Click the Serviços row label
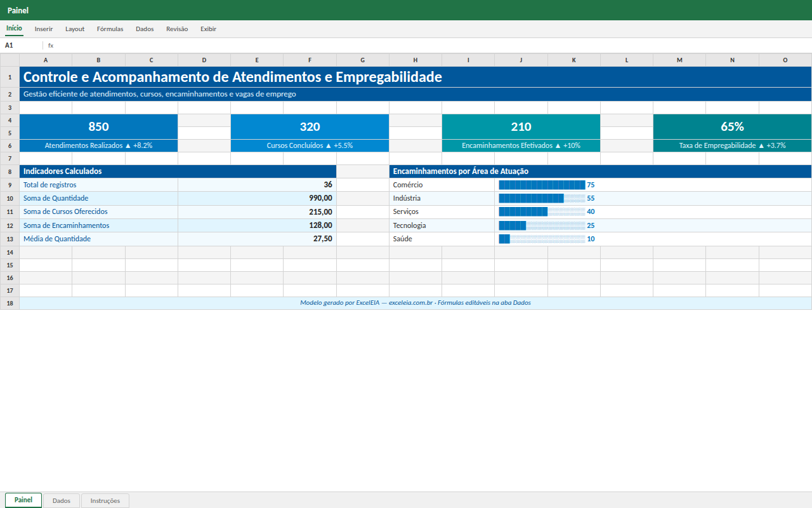Image resolution: width=812 pixels, height=508 pixels. (x=442, y=212)
